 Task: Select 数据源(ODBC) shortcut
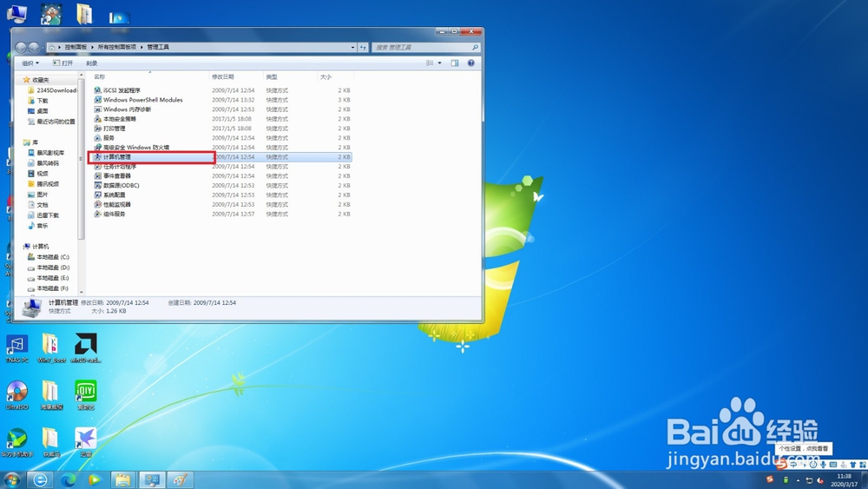[x=116, y=185]
